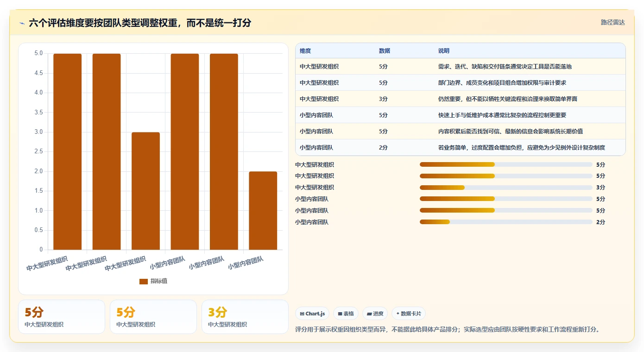
Task: Click the description starting with 若业务简单
Action: [522, 148]
